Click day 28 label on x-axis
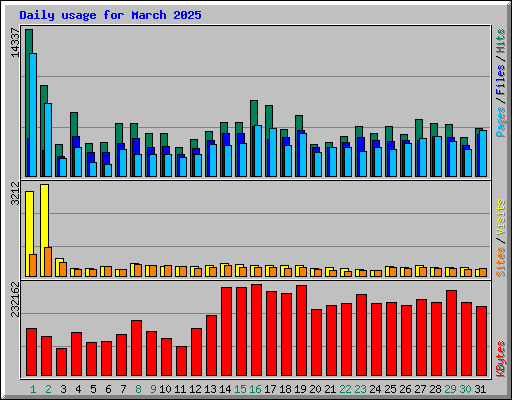Image resolution: width=512 pixels, height=400 pixels. (435, 389)
